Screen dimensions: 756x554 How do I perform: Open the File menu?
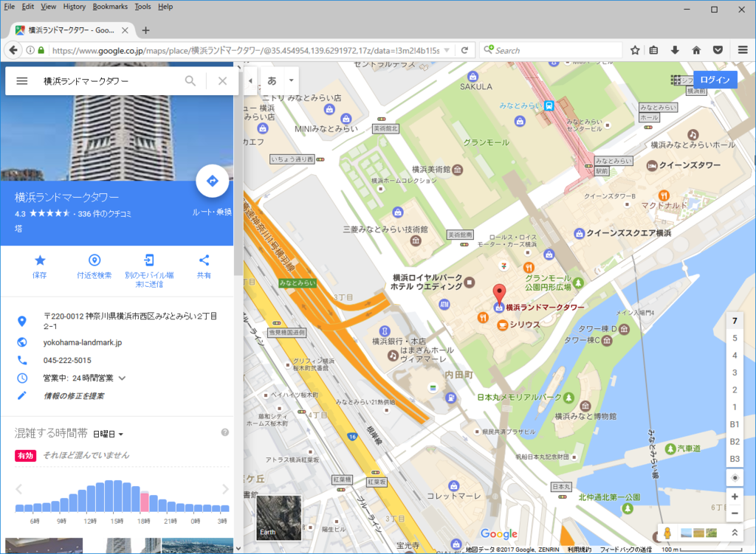coord(10,7)
